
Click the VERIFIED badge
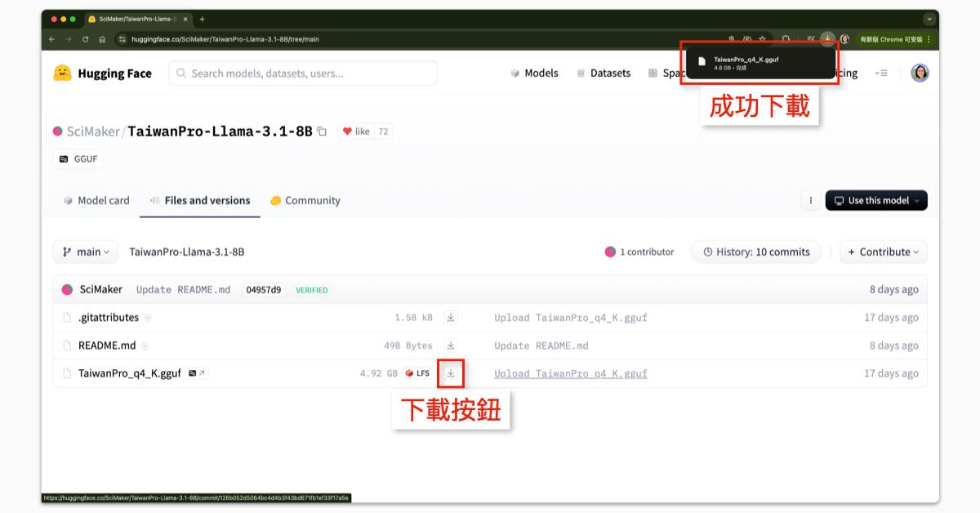[x=312, y=289]
